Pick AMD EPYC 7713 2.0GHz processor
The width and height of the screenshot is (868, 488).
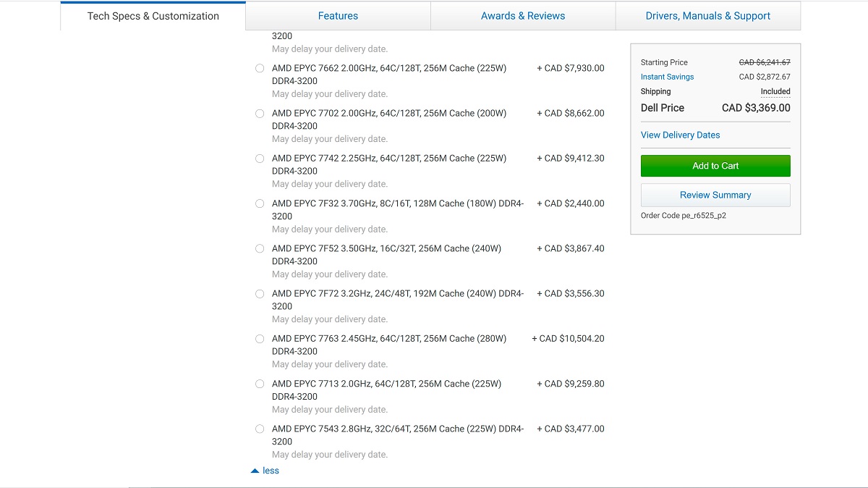pyautogui.click(x=260, y=384)
